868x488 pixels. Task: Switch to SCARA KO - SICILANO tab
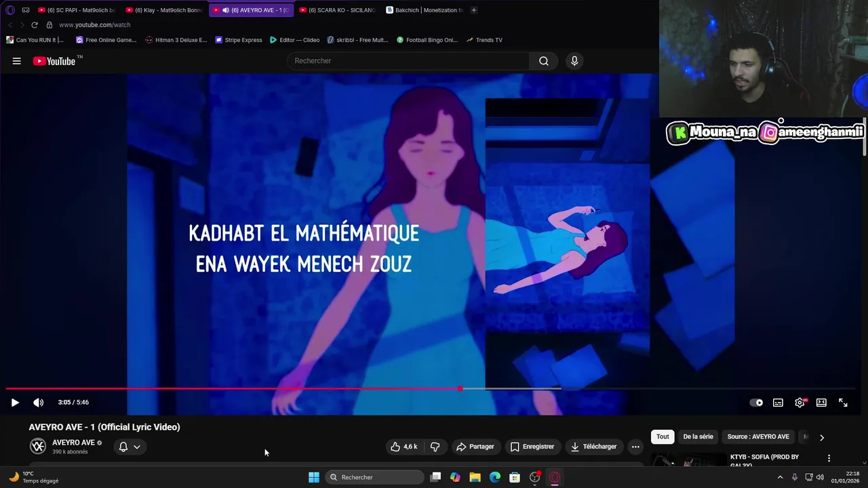pyautogui.click(x=338, y=10)
